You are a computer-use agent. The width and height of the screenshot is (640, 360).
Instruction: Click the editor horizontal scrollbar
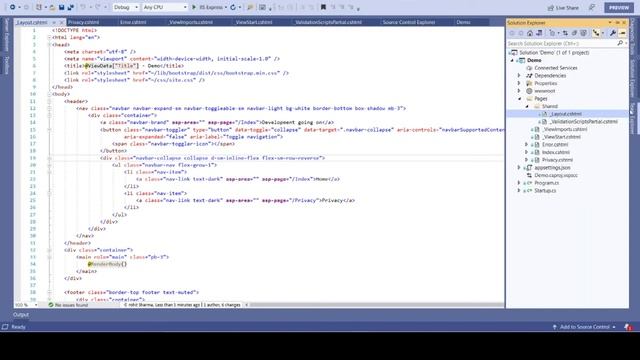point(376,305)
